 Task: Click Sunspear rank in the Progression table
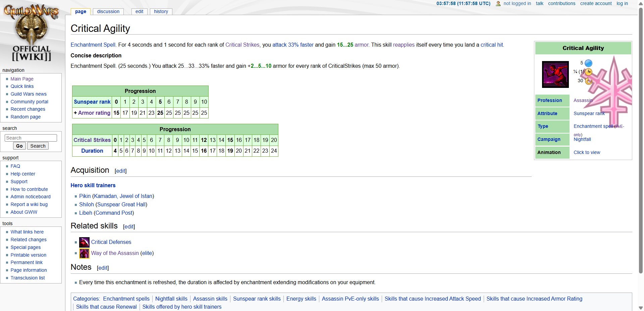point(92,102)
